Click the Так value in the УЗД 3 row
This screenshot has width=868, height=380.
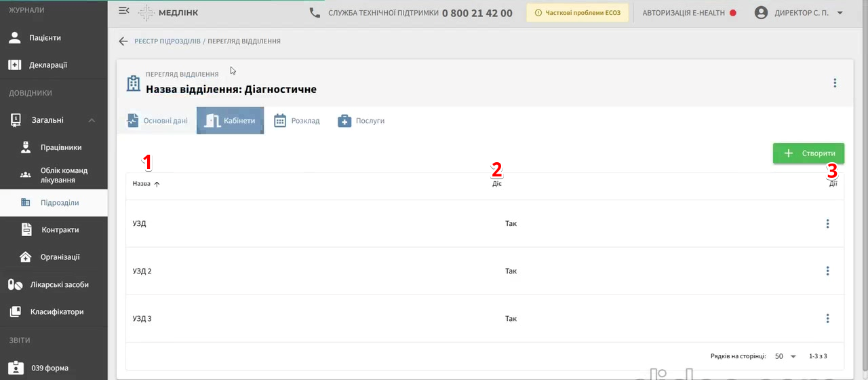pos(511,319)
